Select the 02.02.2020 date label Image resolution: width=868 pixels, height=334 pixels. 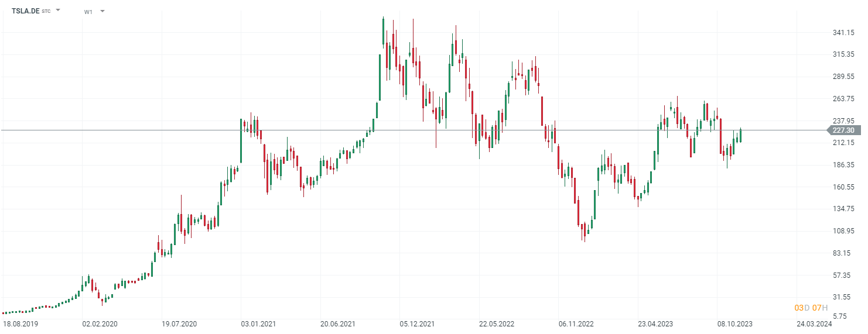tap(98, 323)
